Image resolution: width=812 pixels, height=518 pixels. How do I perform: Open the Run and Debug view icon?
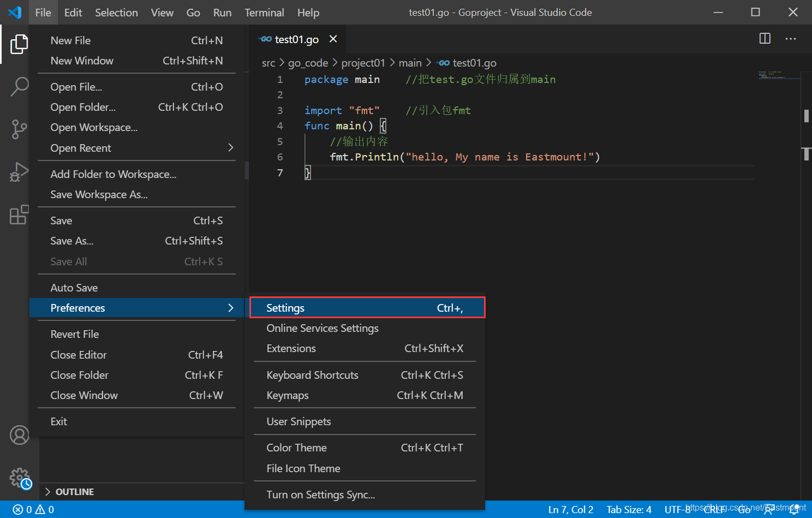tap(19, 172)
